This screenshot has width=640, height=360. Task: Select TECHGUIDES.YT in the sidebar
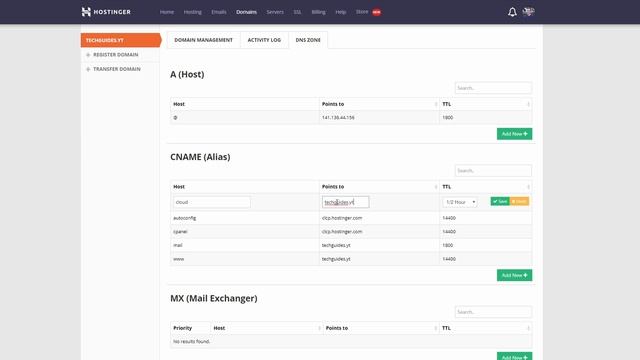pos(120,40)
